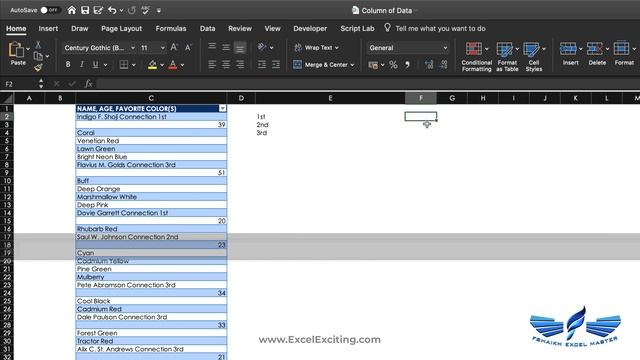Select Top Align icon
This screenshot has height=360, width=640.
(212, 47)
